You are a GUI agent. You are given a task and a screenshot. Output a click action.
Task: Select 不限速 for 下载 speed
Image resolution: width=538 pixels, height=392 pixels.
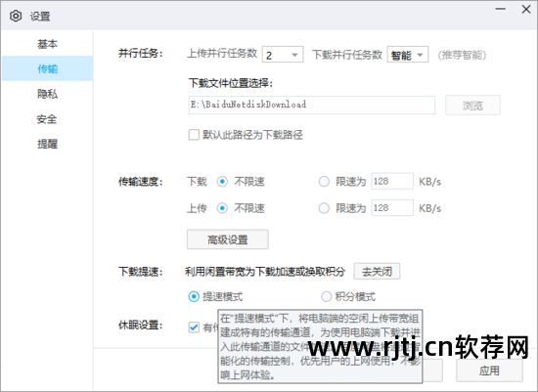pos(222,181)
